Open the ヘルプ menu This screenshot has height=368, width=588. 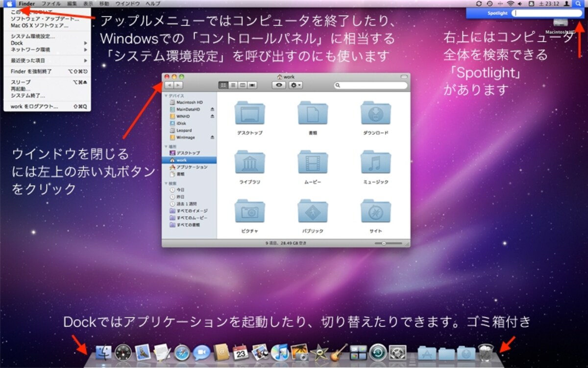coord(153,3)
